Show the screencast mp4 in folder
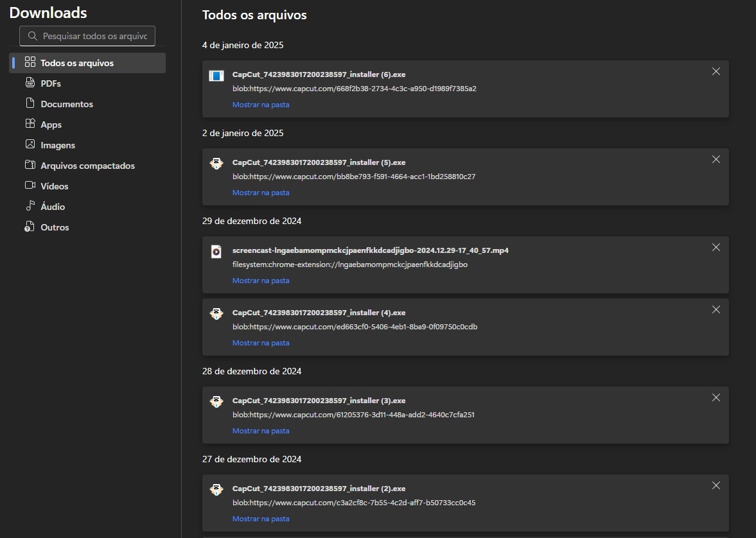Screen dimensions: 756x538 tap(261, 281)
